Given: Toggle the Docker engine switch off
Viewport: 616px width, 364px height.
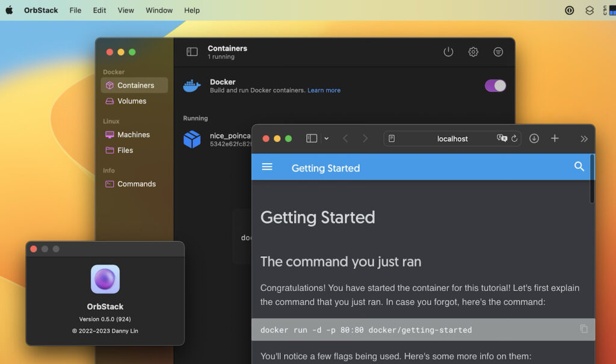Looking at the screenshot, I should point(494,85).
